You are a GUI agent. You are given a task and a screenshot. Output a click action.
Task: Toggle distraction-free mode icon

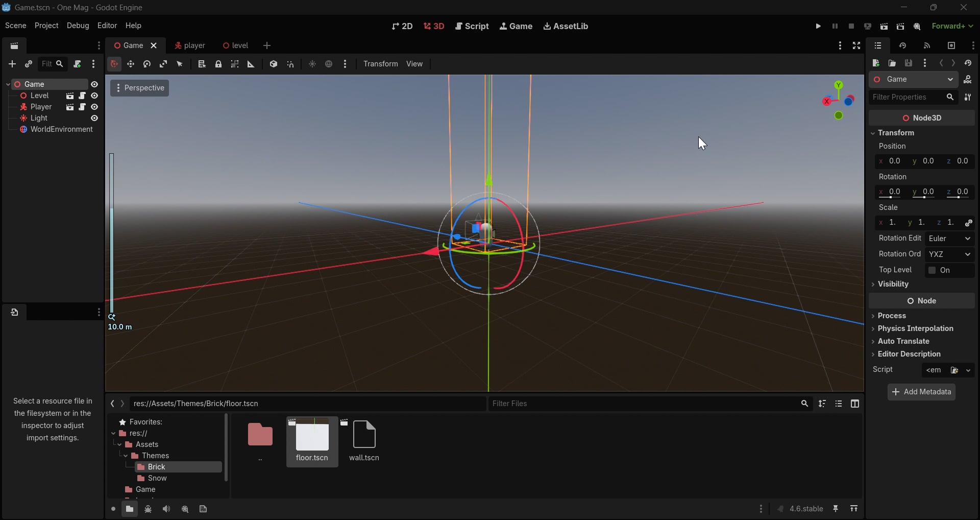856,45
